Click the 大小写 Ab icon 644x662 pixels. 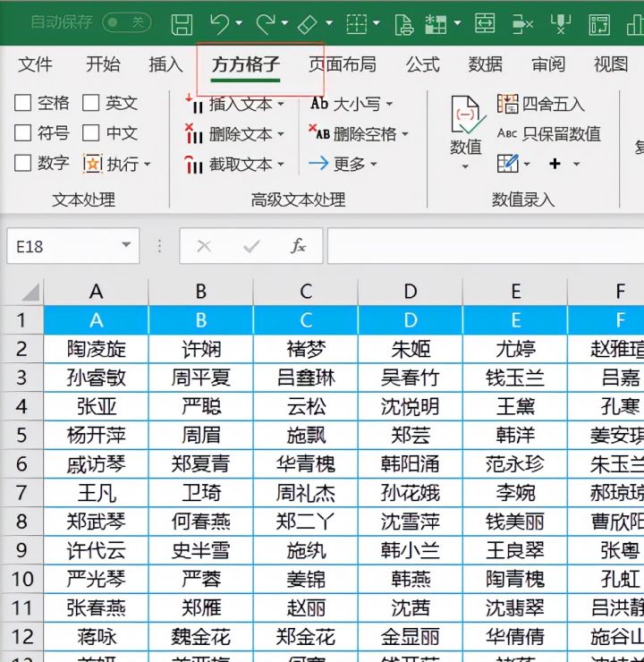[x=319, y=103]
